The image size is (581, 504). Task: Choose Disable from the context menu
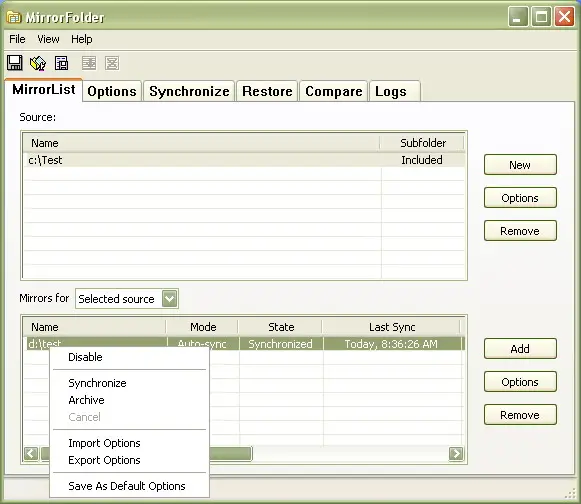pyautogui.click(x=129, y=357)
